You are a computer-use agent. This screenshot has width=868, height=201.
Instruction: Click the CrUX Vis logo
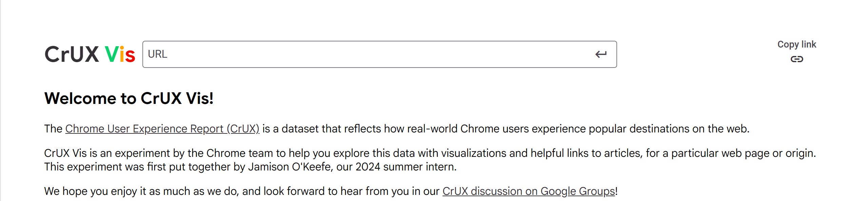click(x=90, y=54)
